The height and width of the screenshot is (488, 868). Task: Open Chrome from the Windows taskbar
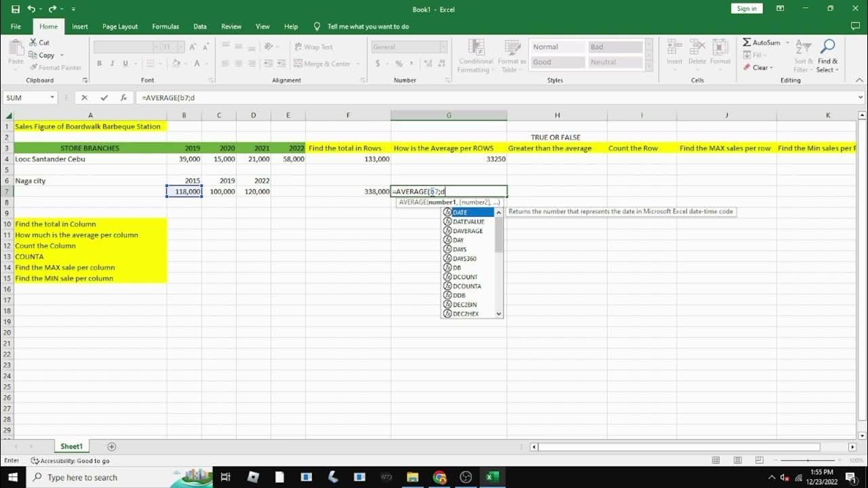coord(439,477)
